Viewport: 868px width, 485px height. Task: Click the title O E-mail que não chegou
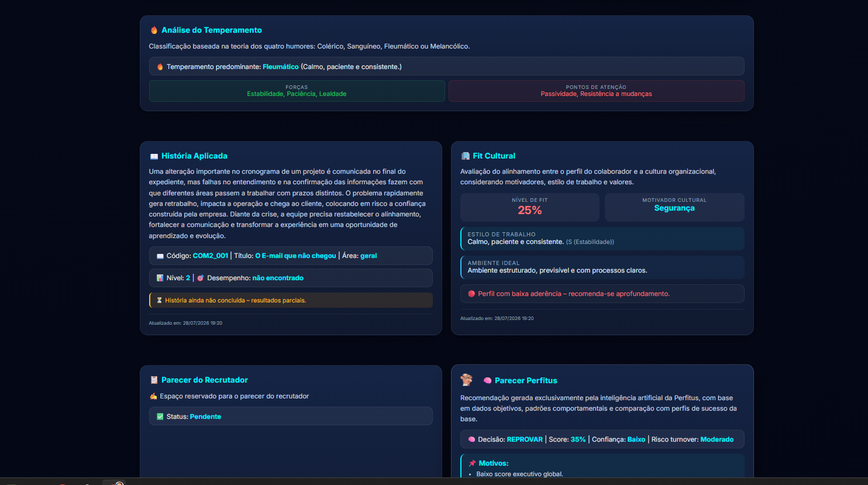295,256
